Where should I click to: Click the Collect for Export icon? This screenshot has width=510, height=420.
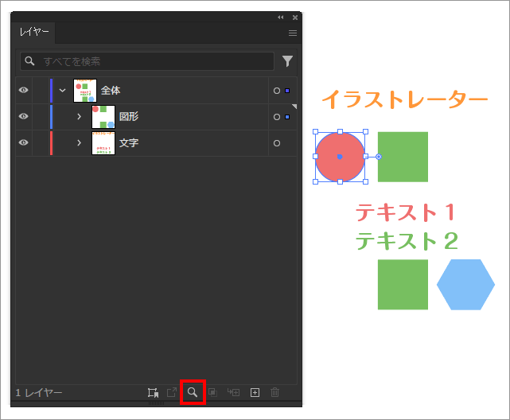(153, 392)
